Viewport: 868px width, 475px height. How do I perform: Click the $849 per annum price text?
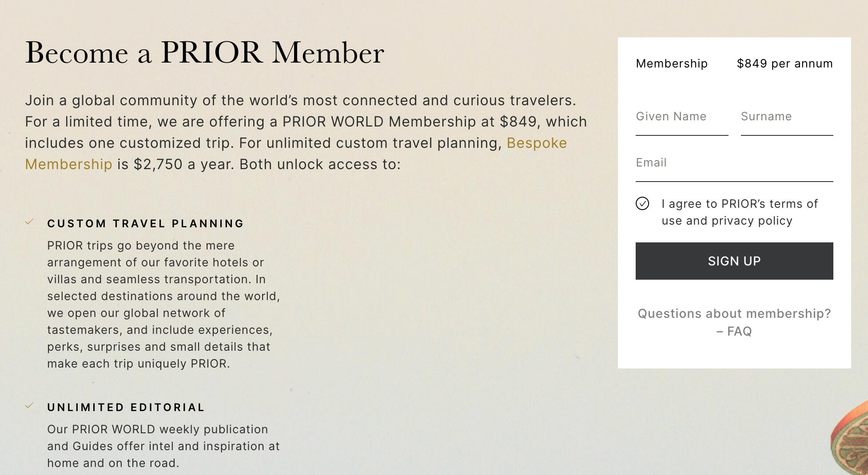pyautogui.click(x=784, y=64)
